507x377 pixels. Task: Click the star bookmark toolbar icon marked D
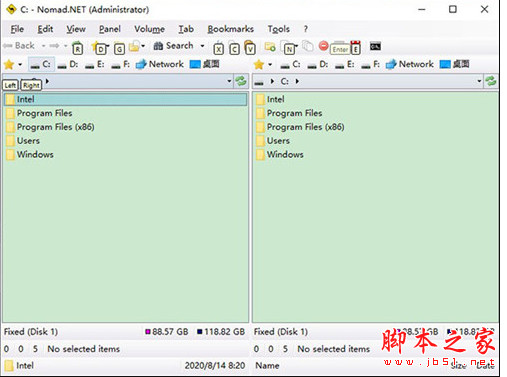pos(100,48)
